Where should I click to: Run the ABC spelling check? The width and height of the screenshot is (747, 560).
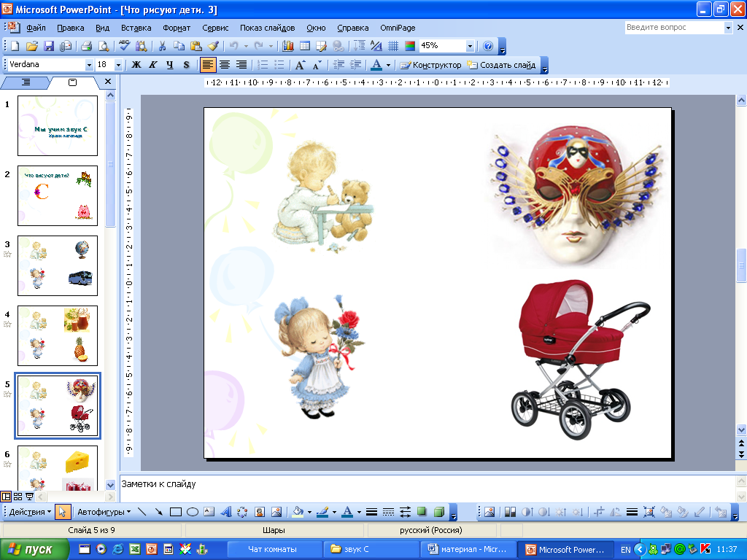[125, 46]
